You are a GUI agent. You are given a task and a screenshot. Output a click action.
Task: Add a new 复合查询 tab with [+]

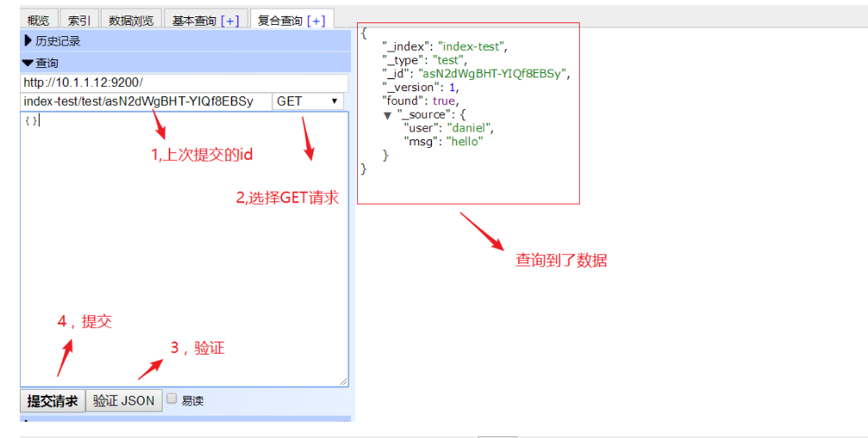[x=316, y=21]
